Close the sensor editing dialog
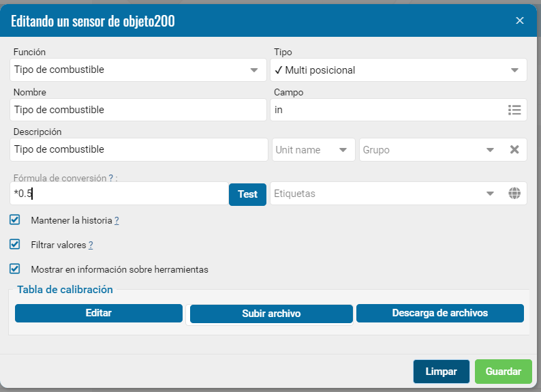Viewport: 541px width, 392px height. [520, 20]
